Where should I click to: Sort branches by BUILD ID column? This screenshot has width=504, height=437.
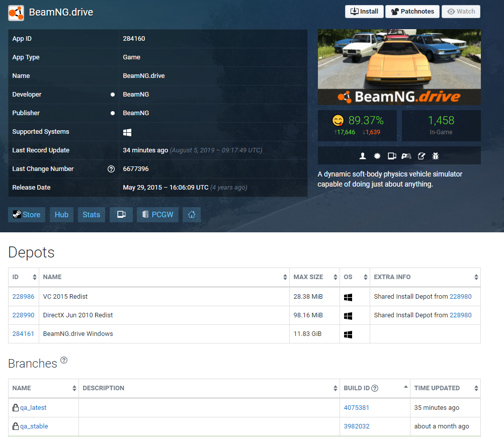pyautogui.click(x=375, y=388)
